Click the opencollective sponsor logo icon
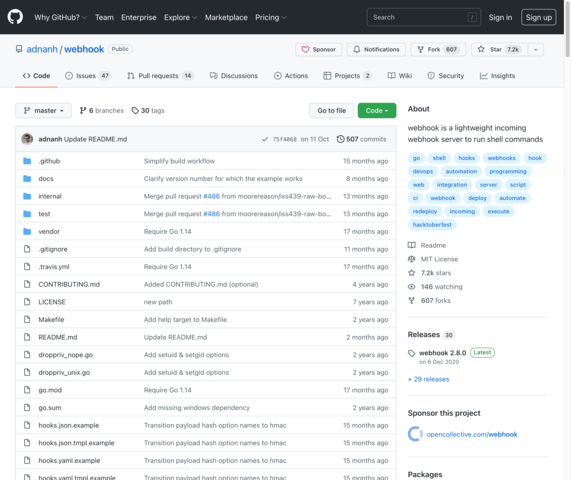Screen dimensions: 571x480 pyautogui.click(x=415, y=434)
